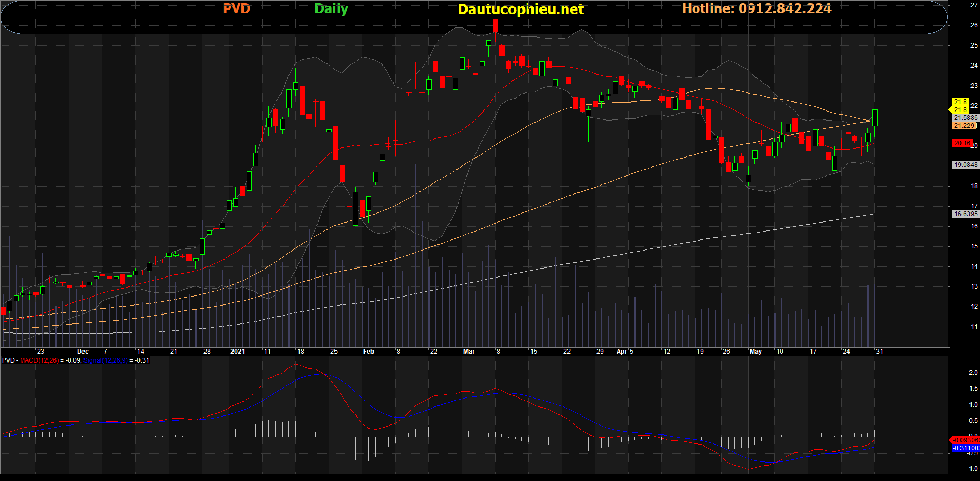980x481 pixels.
Task: Click the May label on the time axis
Action: [755, 351]
